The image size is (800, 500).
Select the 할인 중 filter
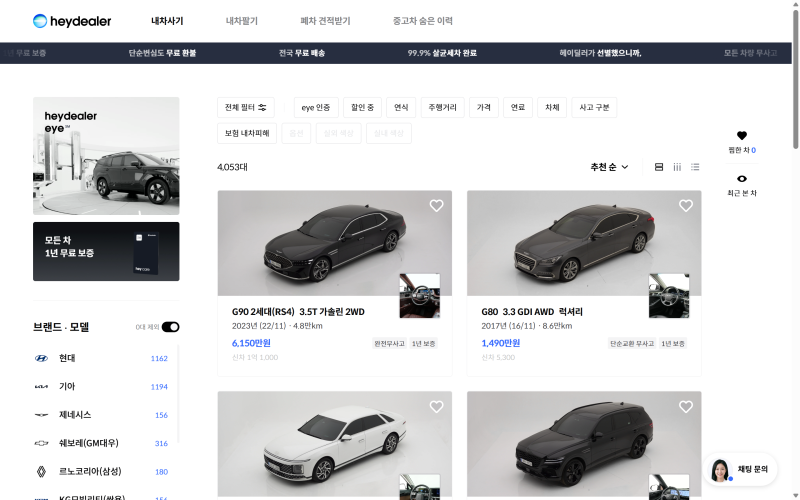(x=362, y=107)
